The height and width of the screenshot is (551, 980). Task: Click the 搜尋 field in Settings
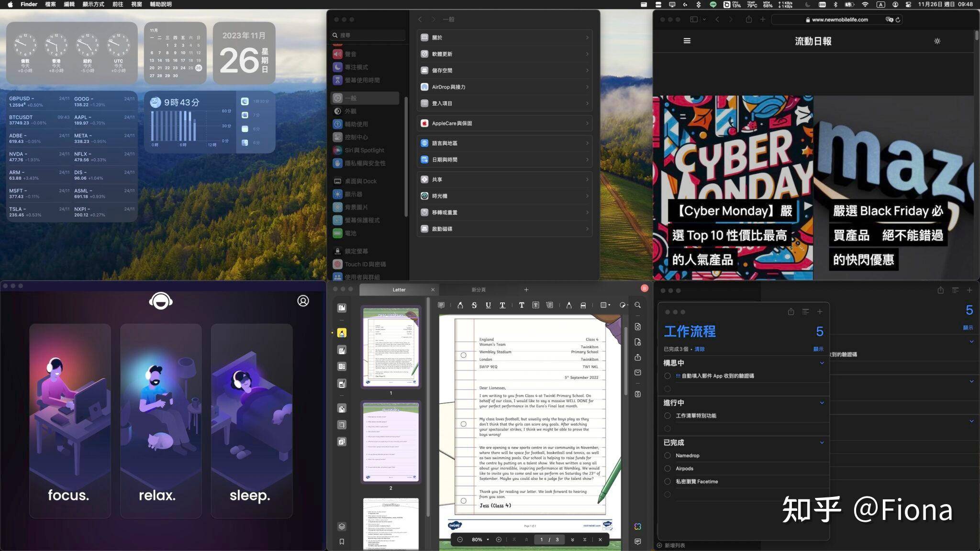pos(367,35)
